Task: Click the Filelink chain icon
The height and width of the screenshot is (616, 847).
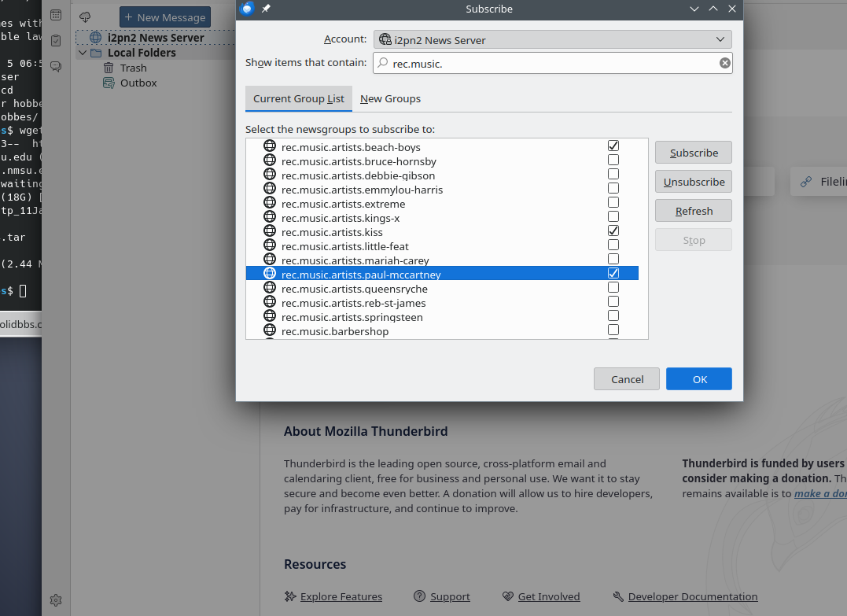Action: point(806,182)
